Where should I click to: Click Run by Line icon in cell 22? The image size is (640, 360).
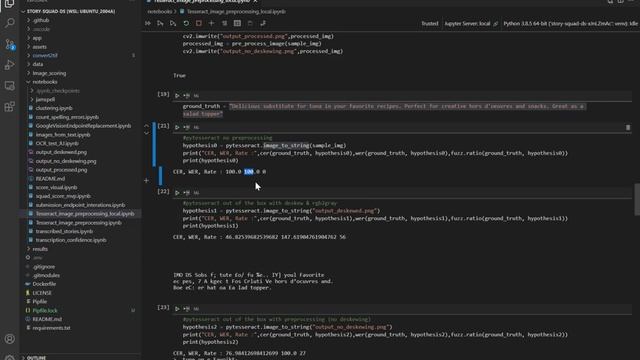point(187,193)
